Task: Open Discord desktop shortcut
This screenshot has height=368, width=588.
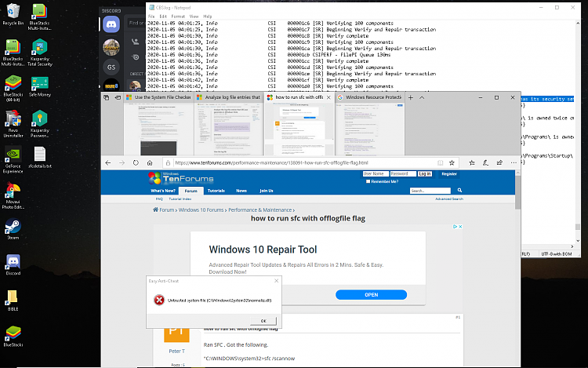Action: [13, 265]
